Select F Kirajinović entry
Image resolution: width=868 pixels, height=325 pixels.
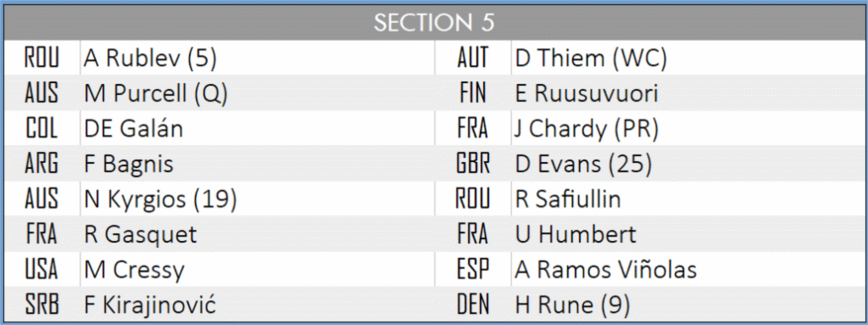[x=150, y=305]
